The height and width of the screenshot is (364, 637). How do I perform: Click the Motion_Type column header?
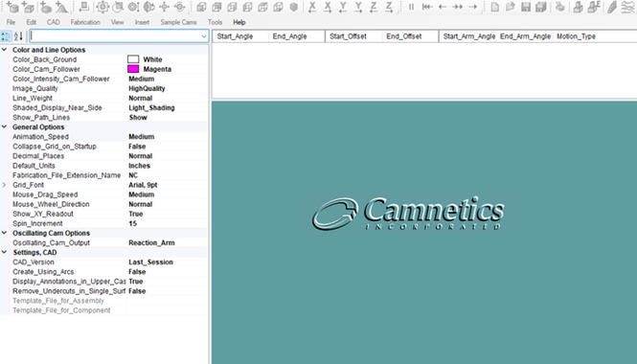click(x=576, y=36)
